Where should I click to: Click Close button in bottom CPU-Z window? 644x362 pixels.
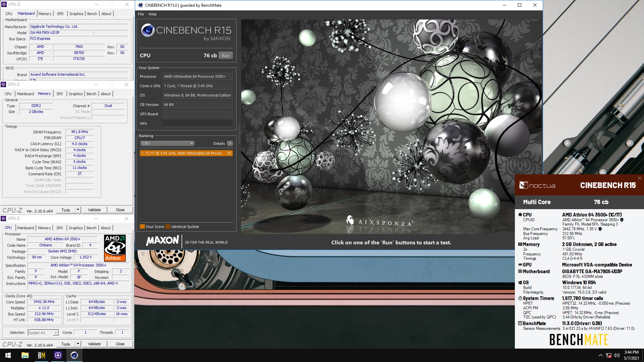point(120,344)
